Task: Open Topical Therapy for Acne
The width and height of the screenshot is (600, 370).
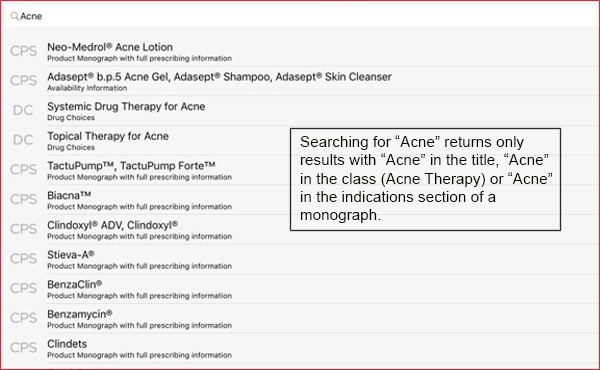Action: (148, 140)
